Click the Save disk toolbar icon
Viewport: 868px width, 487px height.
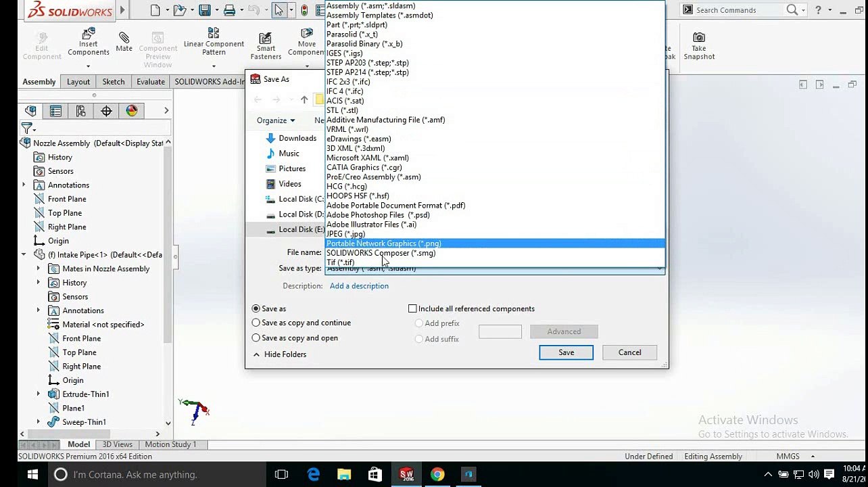coord(204,10)
